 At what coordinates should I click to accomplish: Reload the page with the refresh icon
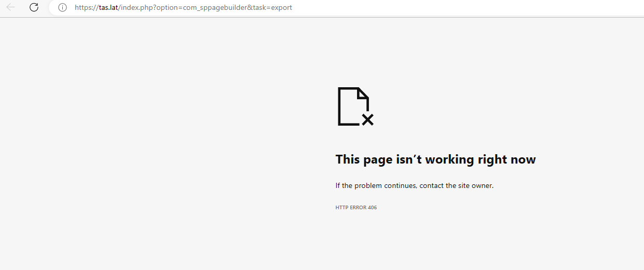click(x=34, y=7)
